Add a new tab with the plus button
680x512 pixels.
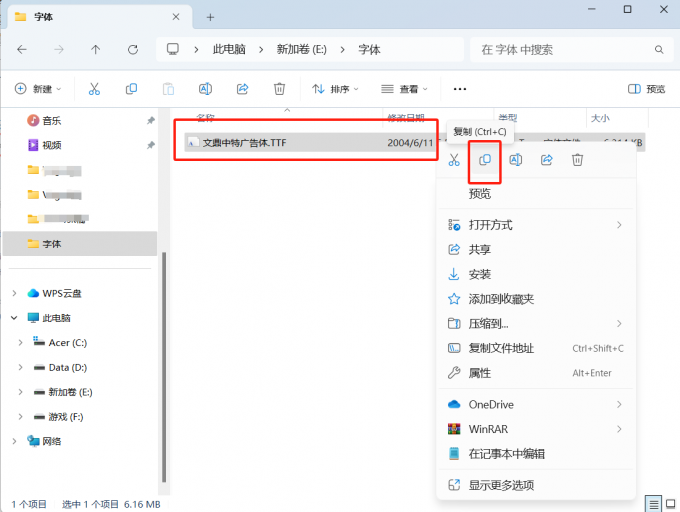click(210, 17)
